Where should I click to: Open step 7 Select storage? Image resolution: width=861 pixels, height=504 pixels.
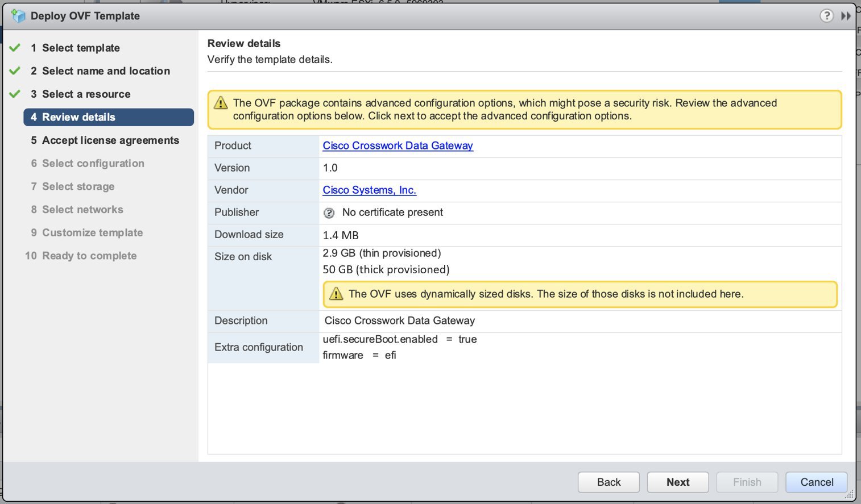78,186
